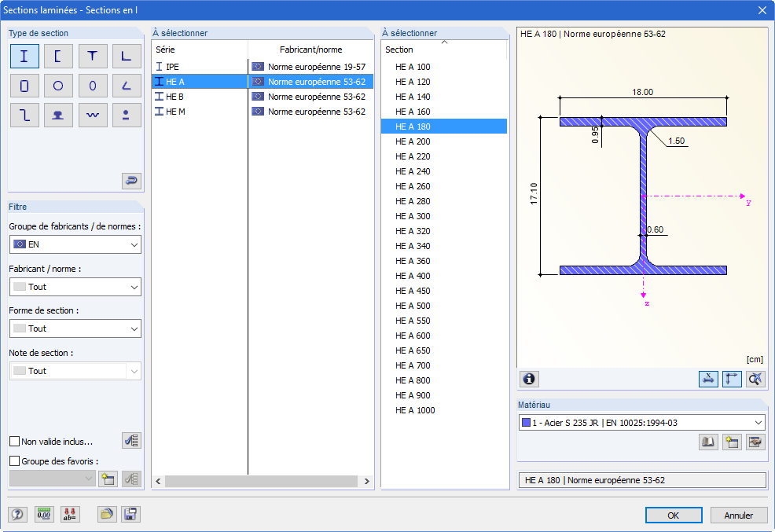Confirm with the OK button
This screenshot has height=532, width=775.
click(x=673, y=515)
